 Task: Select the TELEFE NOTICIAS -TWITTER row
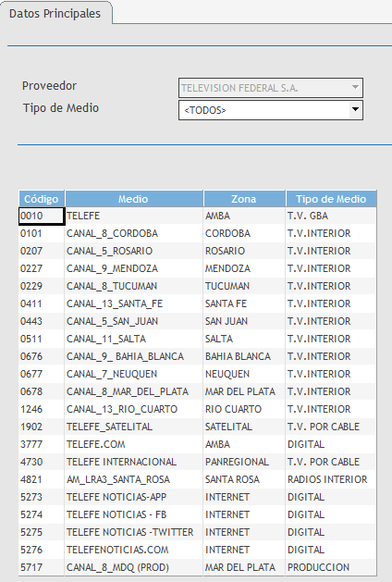click(x=197, y=532)
